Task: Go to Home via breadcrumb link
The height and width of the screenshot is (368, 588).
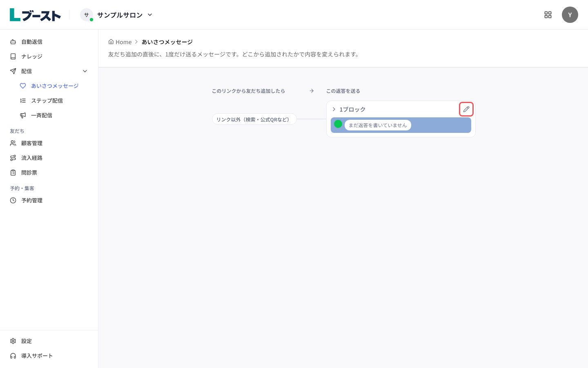Action: coord(120,42)
